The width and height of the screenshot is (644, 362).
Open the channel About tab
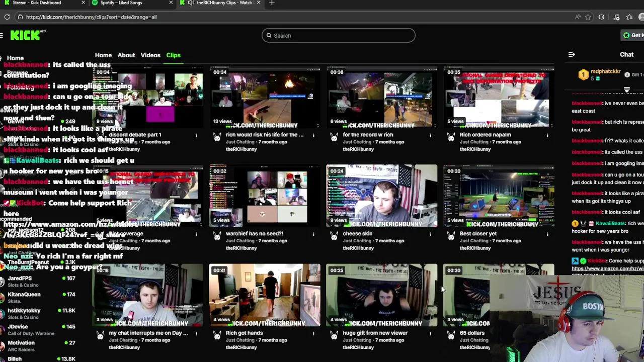[x=126, y=55]
